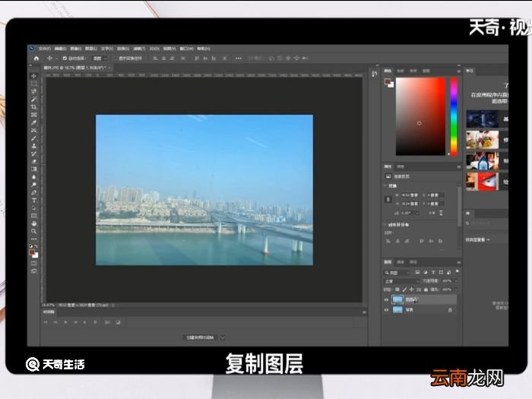Hide the Background layer eye icon

(x=386, y=310)
